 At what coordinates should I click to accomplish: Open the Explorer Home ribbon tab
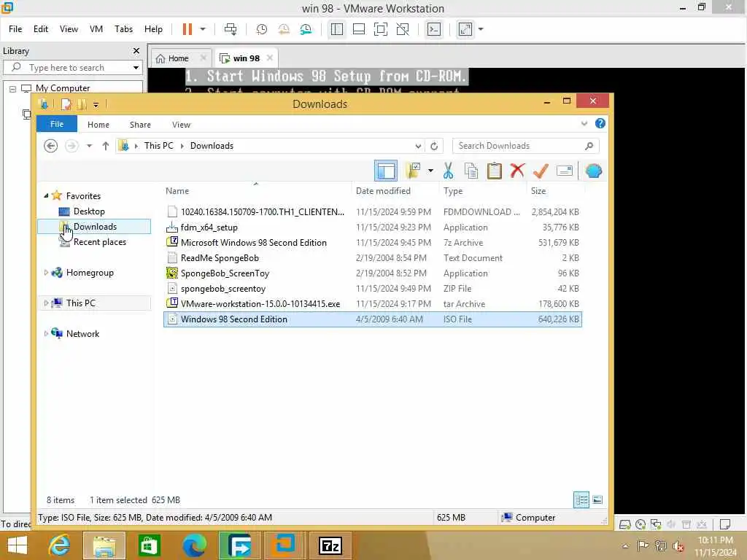(98, 124)
